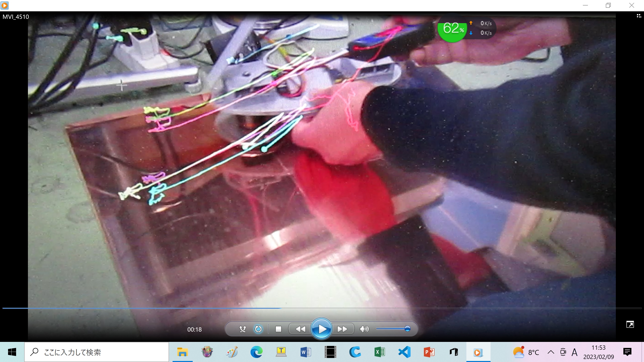This screenshot has width=644, height=362.
Task: Toggle the repeat button
Action: click(258, 329)
